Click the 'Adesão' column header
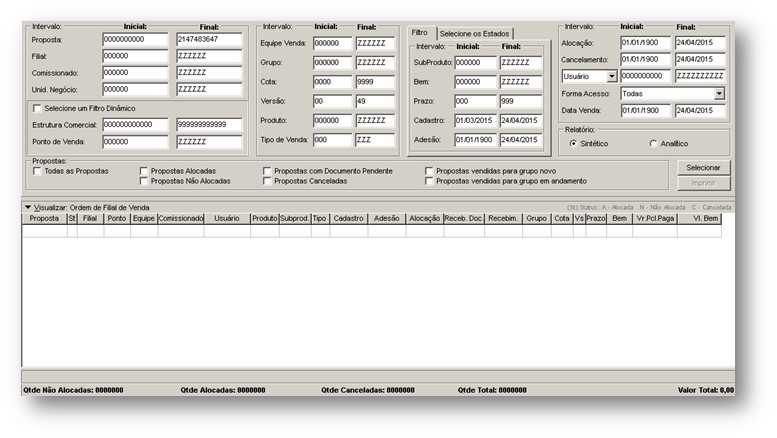This screenshot has width=777, height=438. [387, 219]
